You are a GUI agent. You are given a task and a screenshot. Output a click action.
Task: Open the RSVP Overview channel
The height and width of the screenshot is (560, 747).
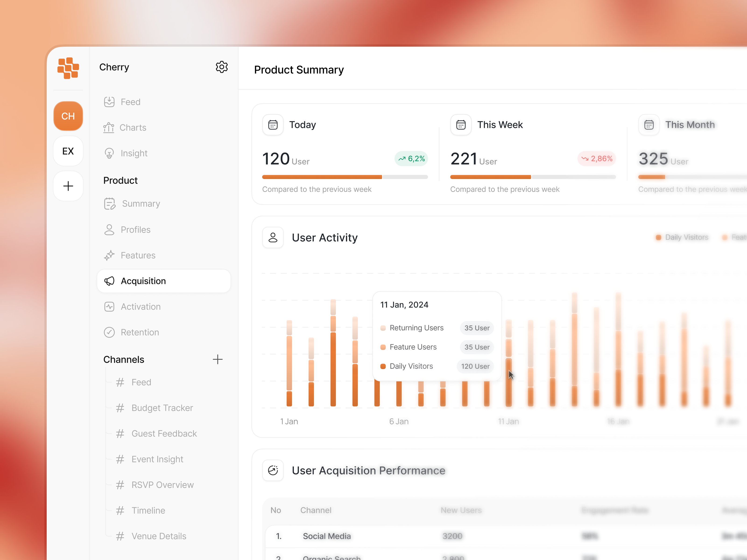[x=162, y=485]
